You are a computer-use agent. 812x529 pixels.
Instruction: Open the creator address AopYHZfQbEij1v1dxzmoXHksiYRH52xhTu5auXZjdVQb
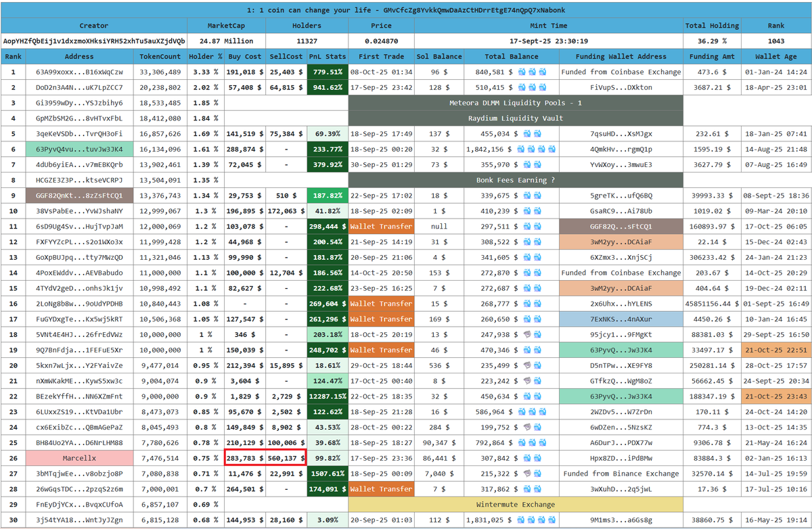pyautogui.click(x=94, y=41)
